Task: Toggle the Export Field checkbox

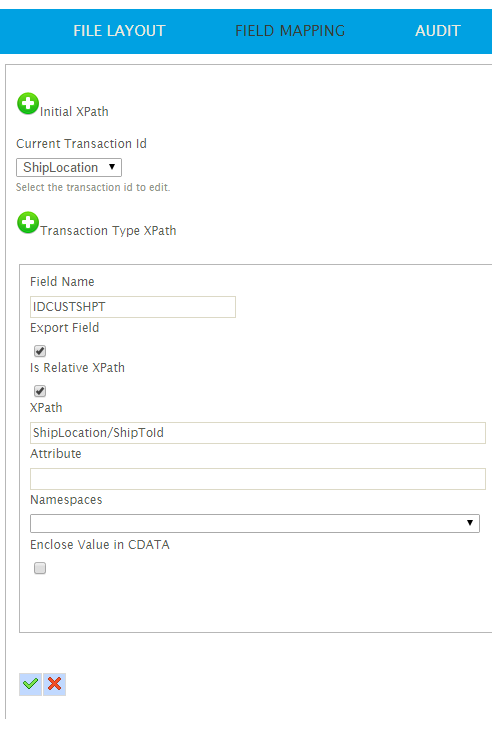Action: pos(40,351)
